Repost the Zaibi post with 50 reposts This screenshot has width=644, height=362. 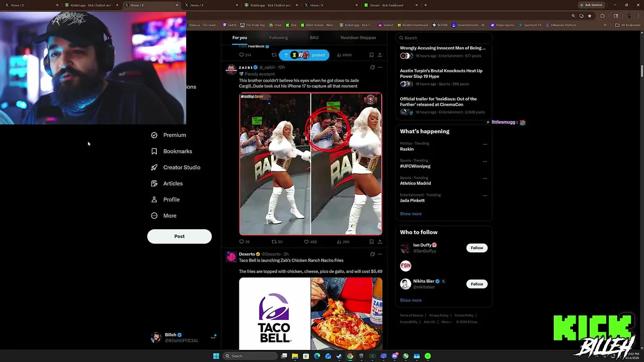277,242
